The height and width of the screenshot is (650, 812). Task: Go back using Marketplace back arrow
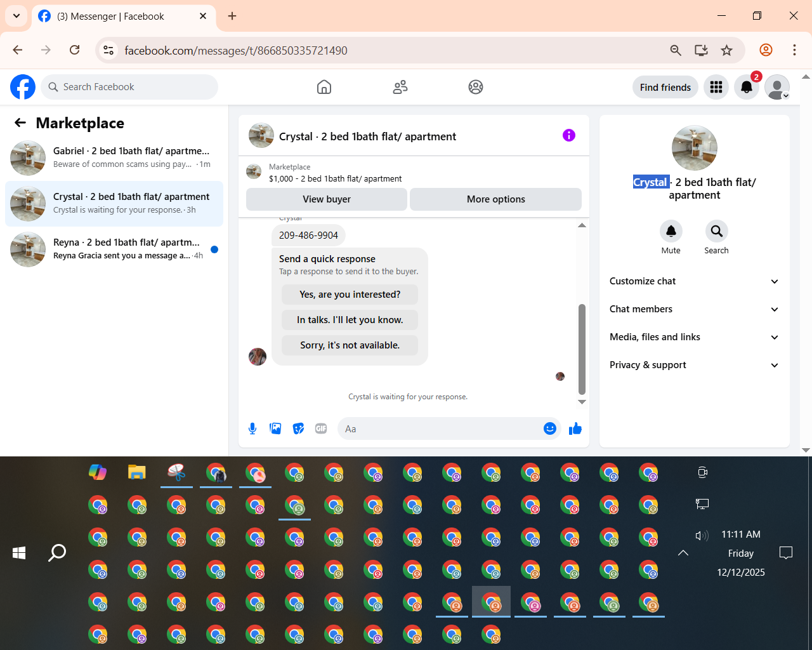pos(20,123)
